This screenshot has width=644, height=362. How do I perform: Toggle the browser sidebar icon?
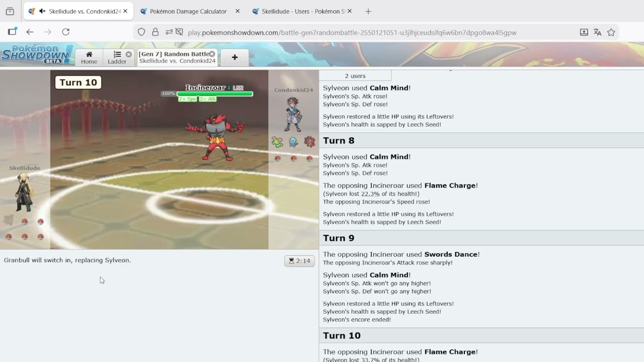[12, 32]
